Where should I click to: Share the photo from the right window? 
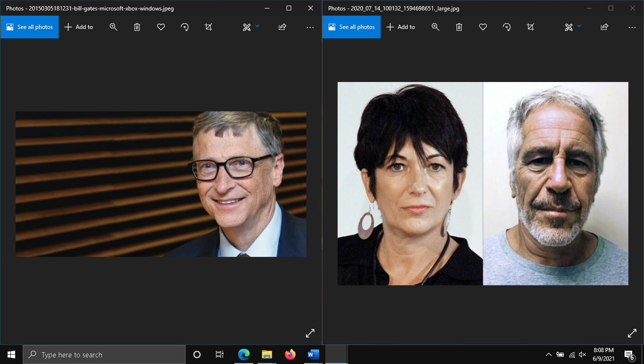point(605,27)
